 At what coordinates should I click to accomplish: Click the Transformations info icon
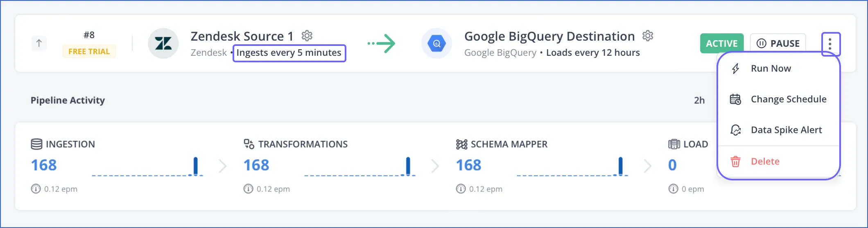(248, 189)
